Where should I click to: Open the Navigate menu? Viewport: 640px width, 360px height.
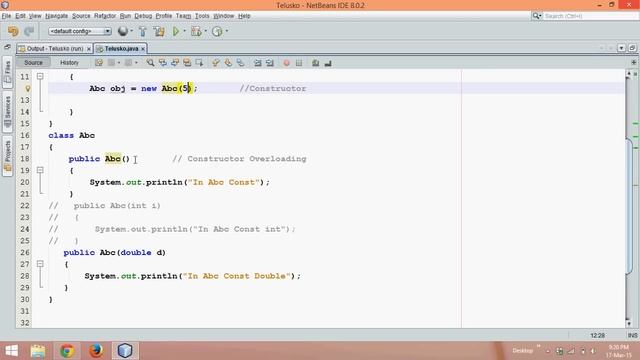pos(56,16)
